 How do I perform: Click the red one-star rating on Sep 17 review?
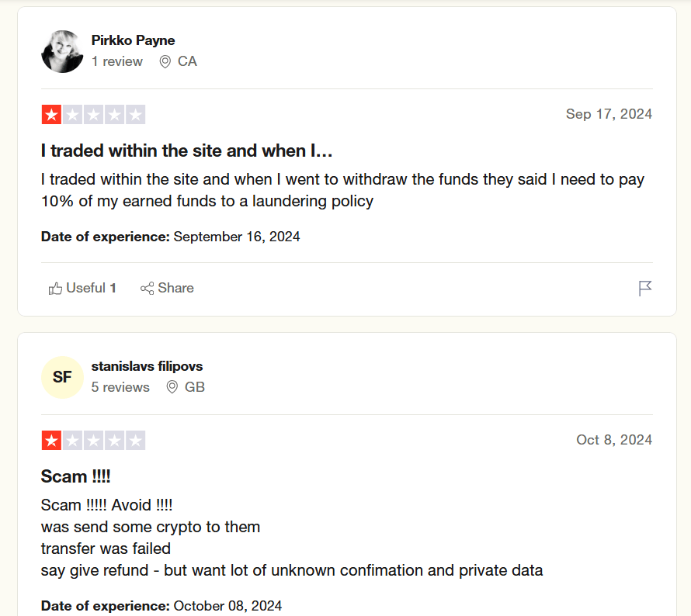(x=51, y=115)
